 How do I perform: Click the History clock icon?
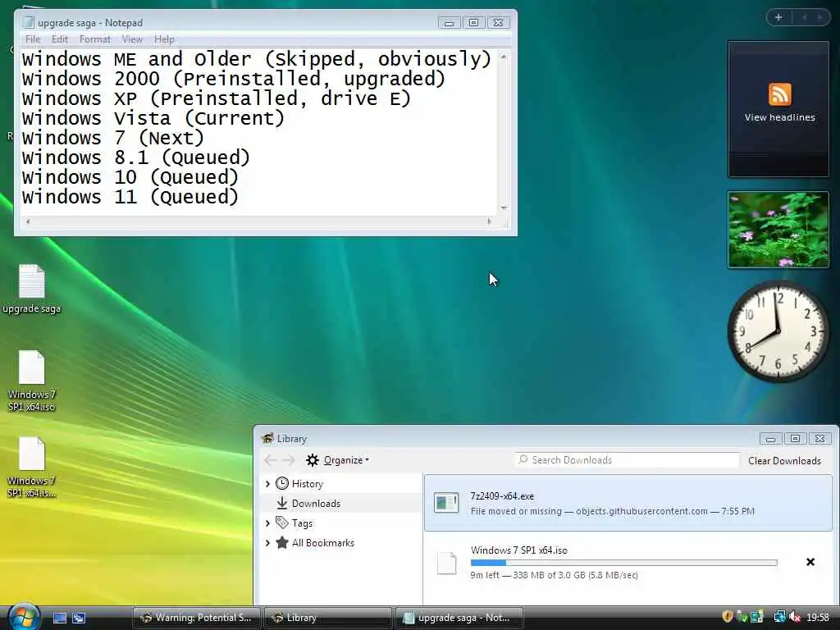(x=282, y=483)
